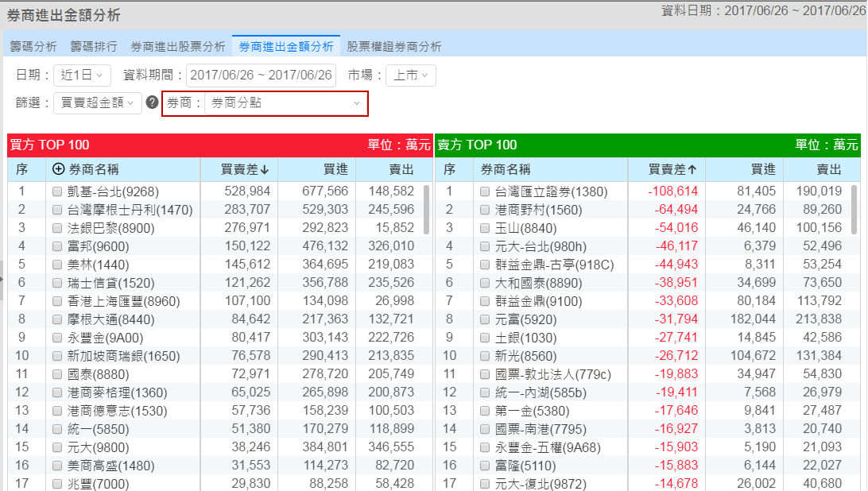Select checkbox next to 富邦(9600)

click(x=57, y=246)
